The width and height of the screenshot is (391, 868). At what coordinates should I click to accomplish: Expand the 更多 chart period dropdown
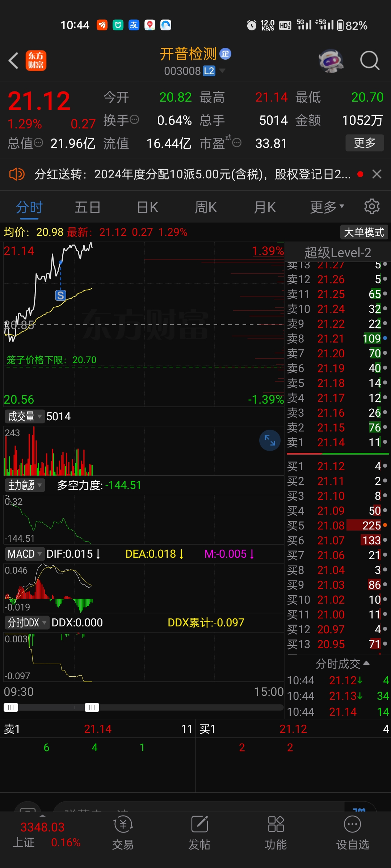pos(327,208)
